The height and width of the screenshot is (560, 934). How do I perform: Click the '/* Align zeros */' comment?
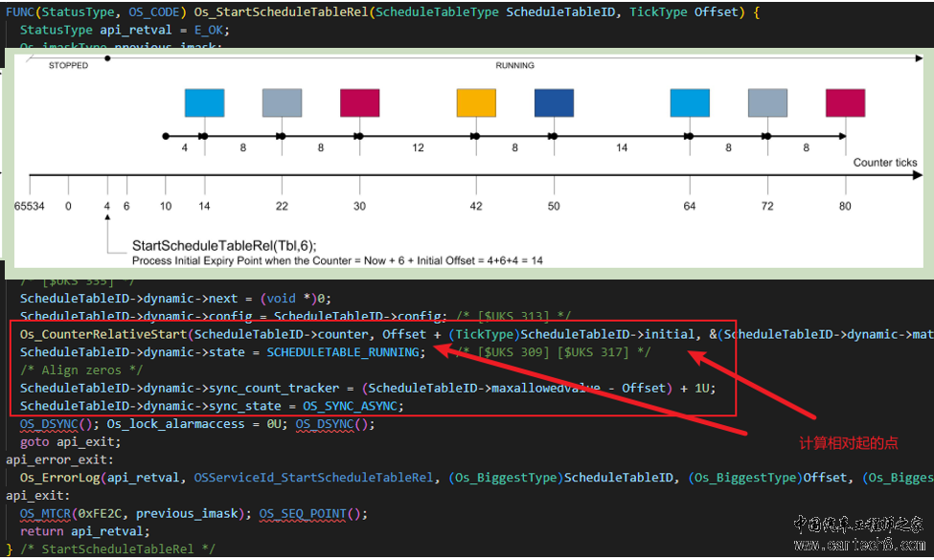pyautogui.click(x=81, y=370)
